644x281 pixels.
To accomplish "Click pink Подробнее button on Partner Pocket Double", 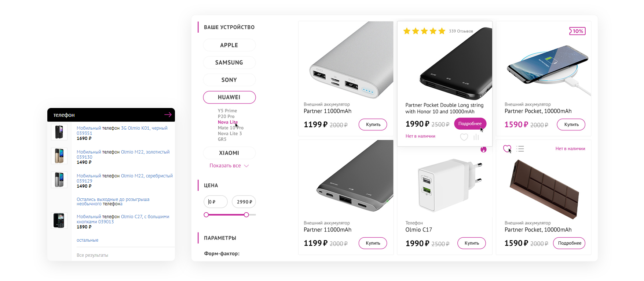I will click(x=470, y=124).
